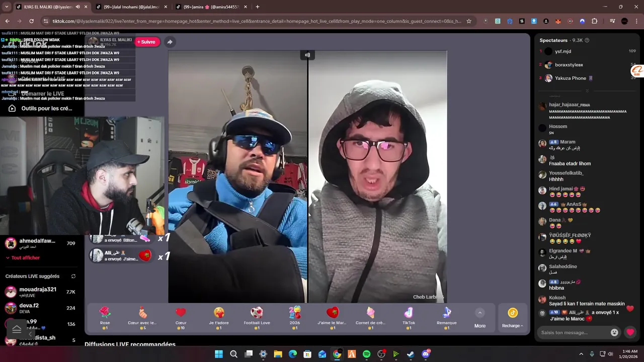644x362 pixels.
Task: Open sidebar hamburger menu overlay
Action: pos(17,329)
